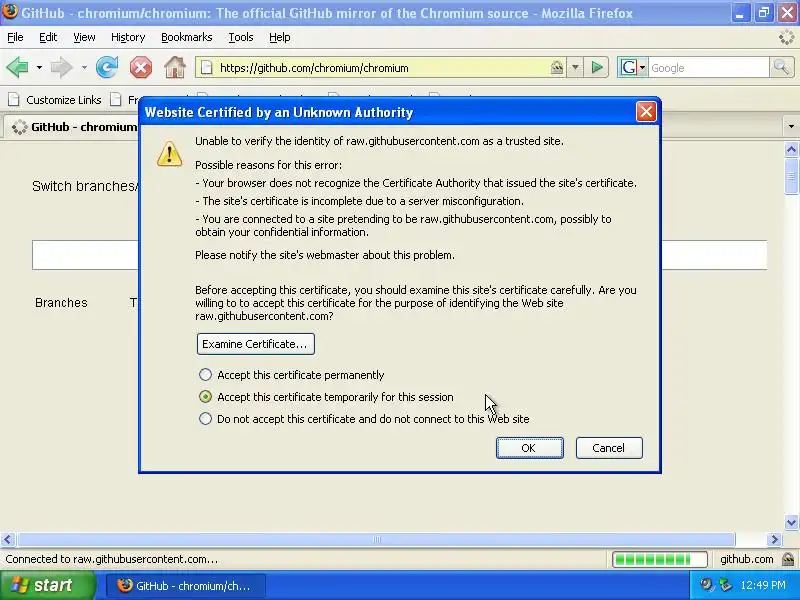
Task: Click the vertical scrollbar down arrow
Action: click(791, 522)
